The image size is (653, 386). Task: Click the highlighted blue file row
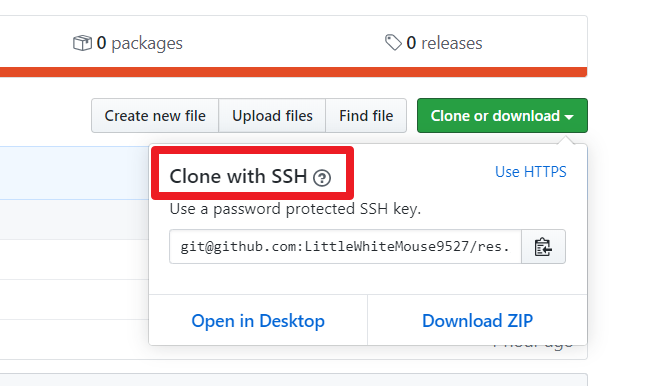[x=75, y=173]
